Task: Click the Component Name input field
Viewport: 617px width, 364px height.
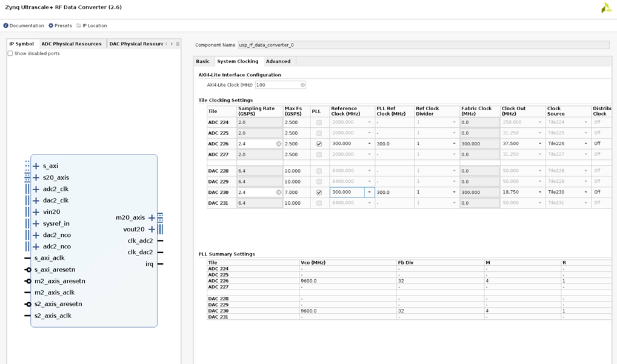Action: [x=364, y=44]
